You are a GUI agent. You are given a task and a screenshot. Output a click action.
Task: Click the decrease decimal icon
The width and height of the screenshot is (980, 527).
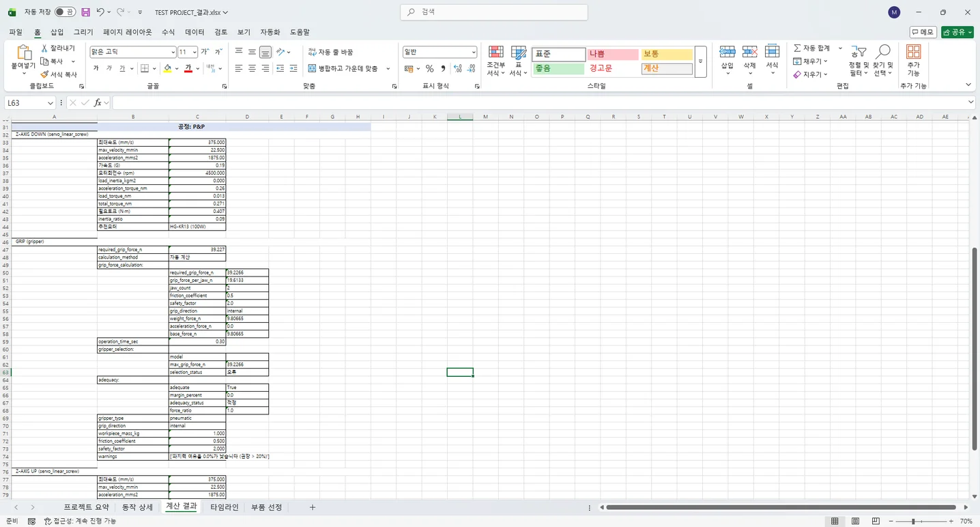tap(472, 68)
